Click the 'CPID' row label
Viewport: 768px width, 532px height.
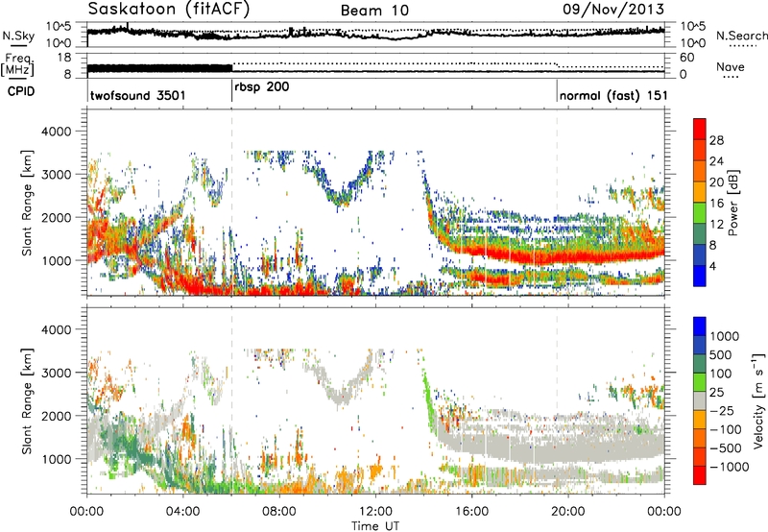21,91
